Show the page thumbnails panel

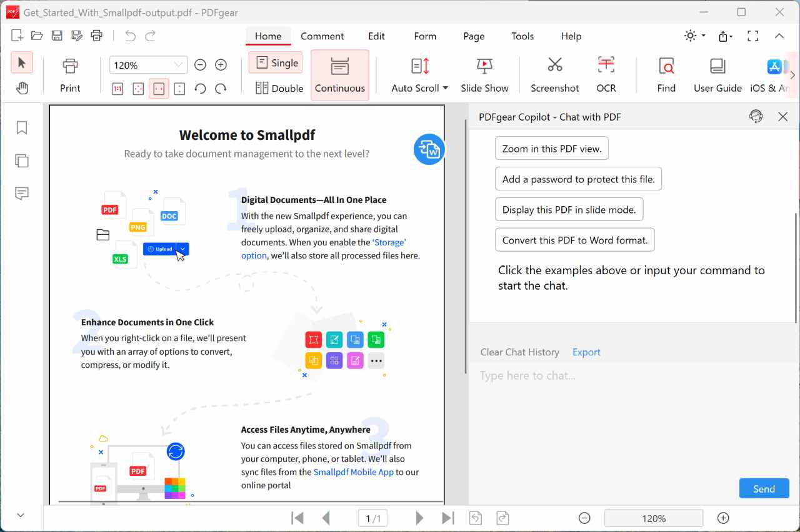[22, 160]
